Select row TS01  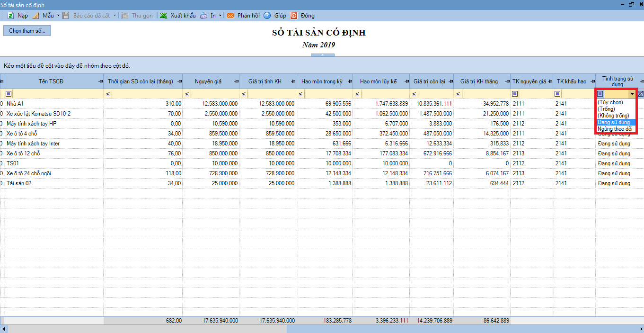coord(322,163)
